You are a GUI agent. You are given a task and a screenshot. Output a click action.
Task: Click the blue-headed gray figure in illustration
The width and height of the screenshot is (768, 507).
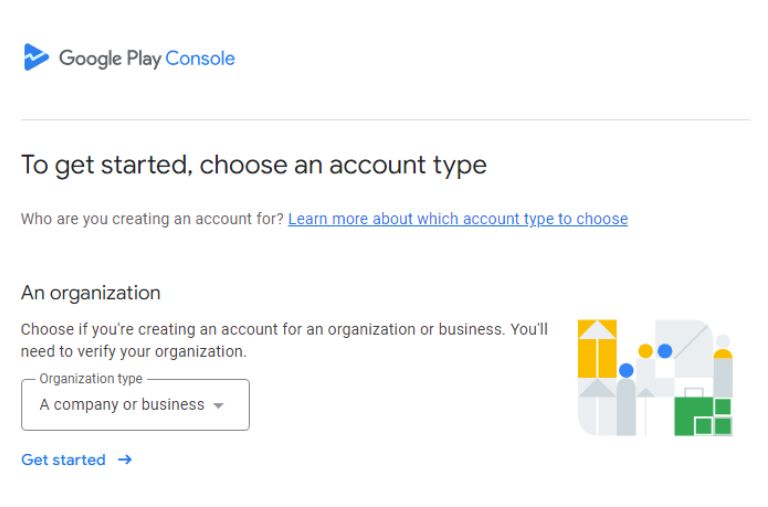tap(626, 399)
